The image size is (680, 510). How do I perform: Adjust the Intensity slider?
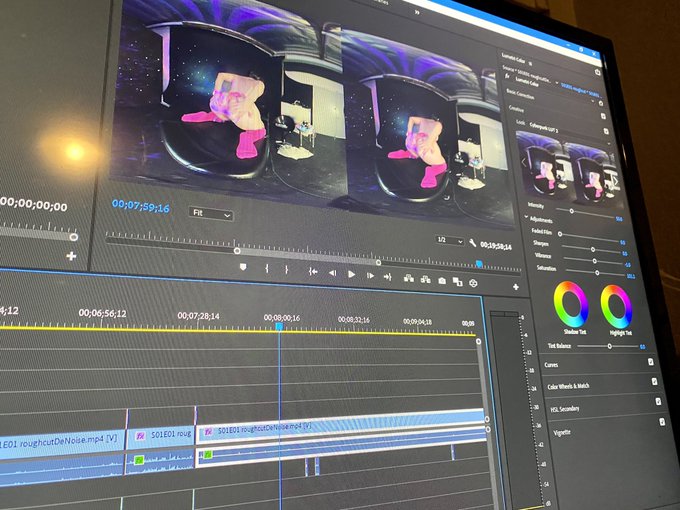click(572, 211)
